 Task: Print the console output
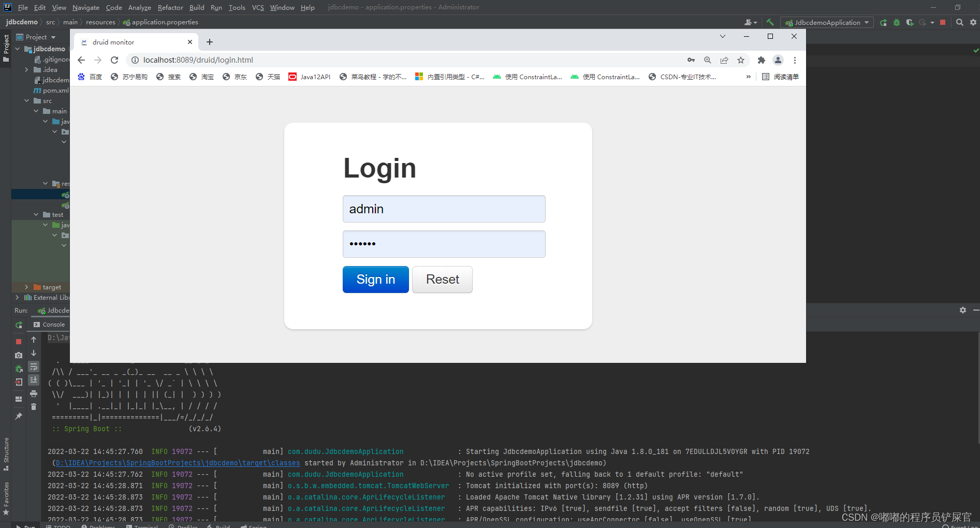click(34, 393)
